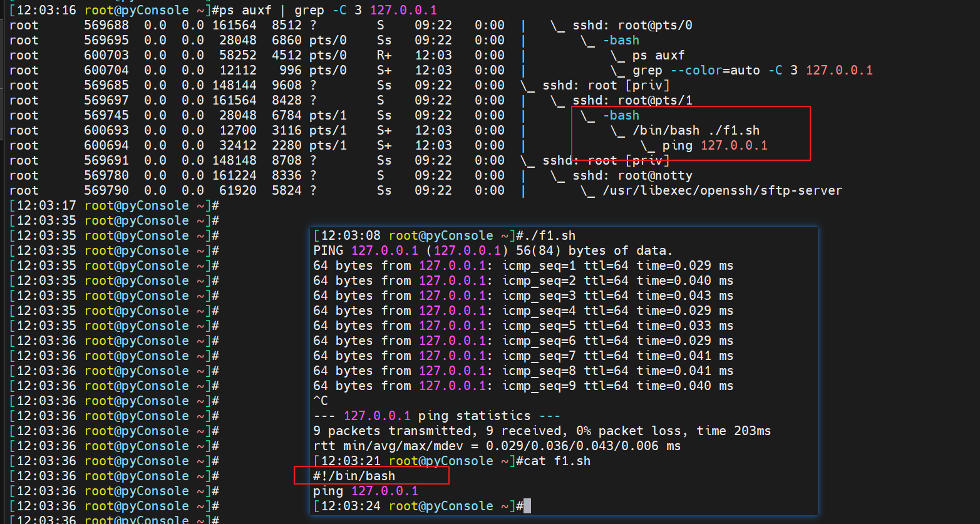Click the 'ps auxf | grep -C 3' command text
Image resolution: width=980 pixels, height=524 pixels.
point(291,10)
